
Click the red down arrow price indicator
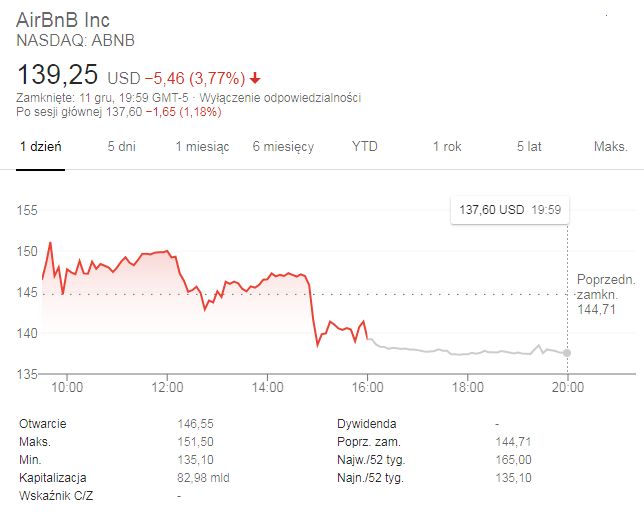[255, 78]
